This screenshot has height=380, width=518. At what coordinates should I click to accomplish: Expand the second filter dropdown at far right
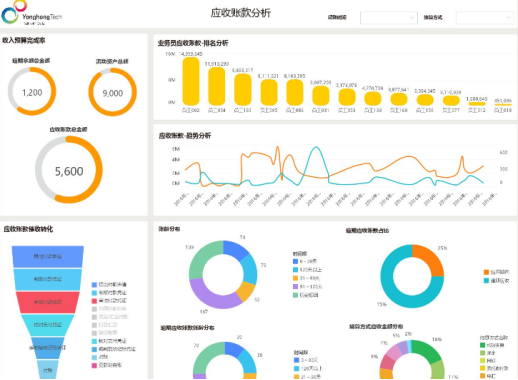click(485, 18)
